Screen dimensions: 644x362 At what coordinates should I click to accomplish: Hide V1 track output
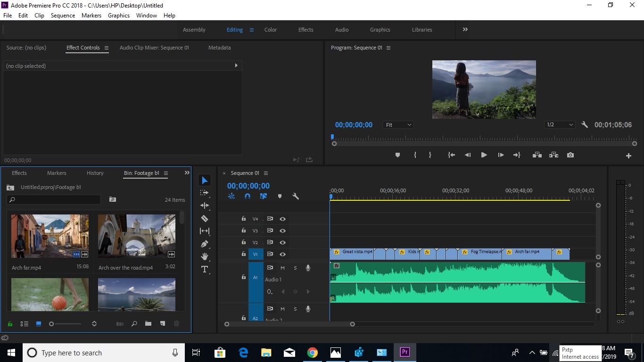282,254
